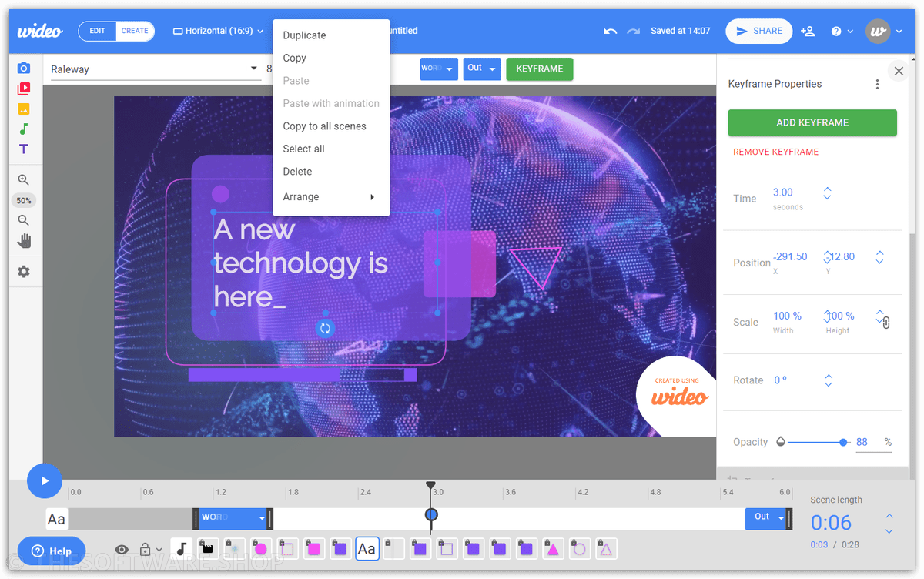Click the Opacity slider handle
Image resolution: width=924 pixels, height=579 pixels.
844,442
